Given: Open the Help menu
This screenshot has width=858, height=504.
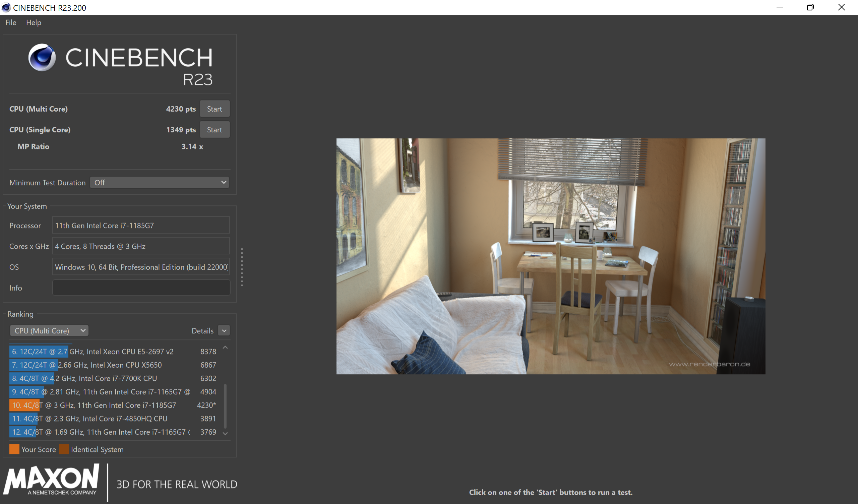Looking at the screenshot, I should point(34,22).
